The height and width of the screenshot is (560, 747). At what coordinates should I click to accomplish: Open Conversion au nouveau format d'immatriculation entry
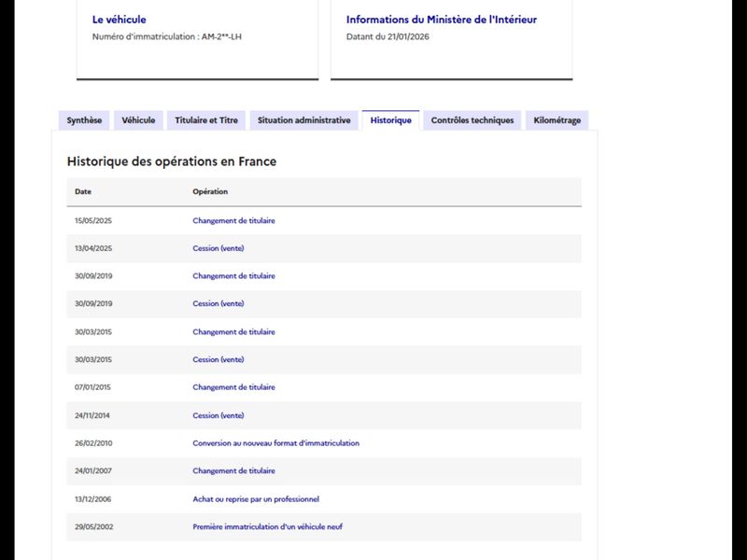(x=275, y=443)
